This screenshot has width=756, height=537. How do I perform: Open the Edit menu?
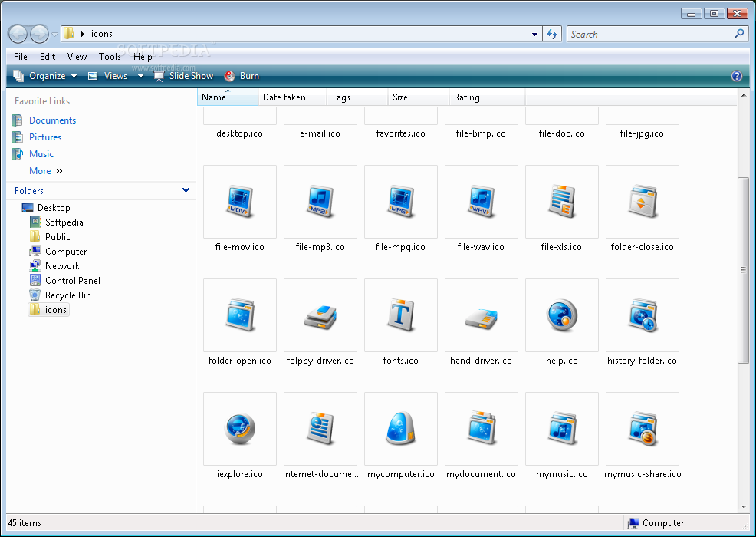coord(48,57)
